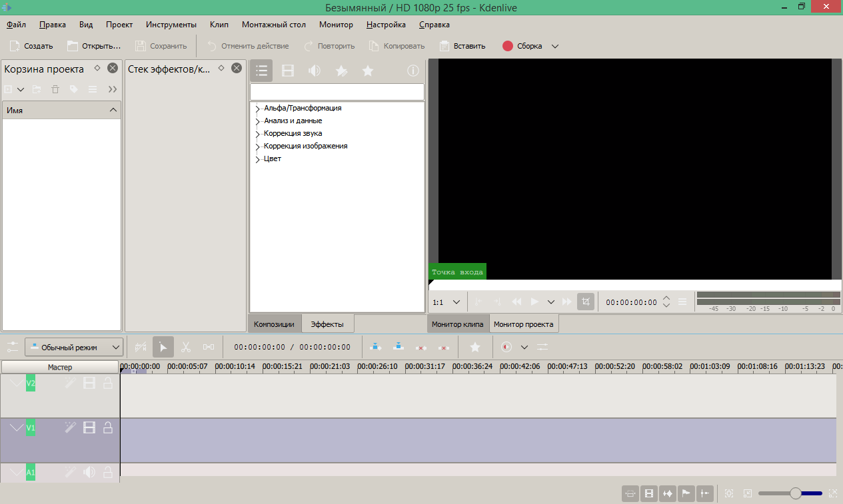Click the effects search input field

[337, 91]
